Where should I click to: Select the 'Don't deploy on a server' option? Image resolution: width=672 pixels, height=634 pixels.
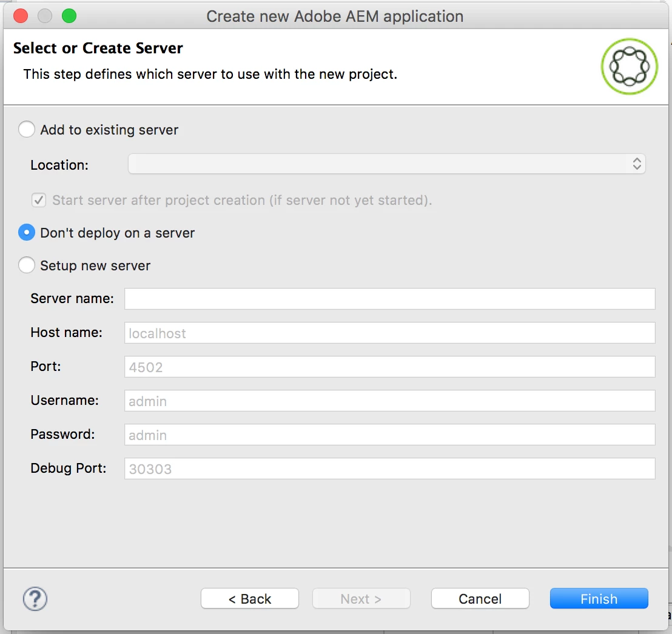coord(27,233)
